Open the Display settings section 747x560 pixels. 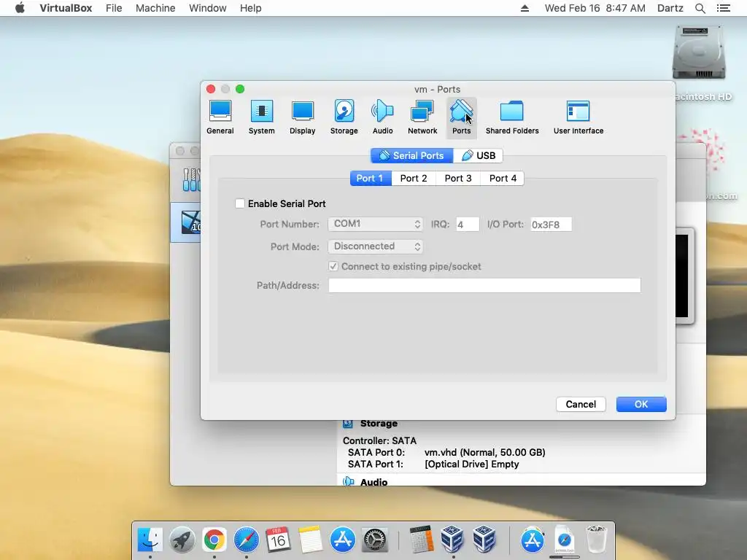point(303,117)
